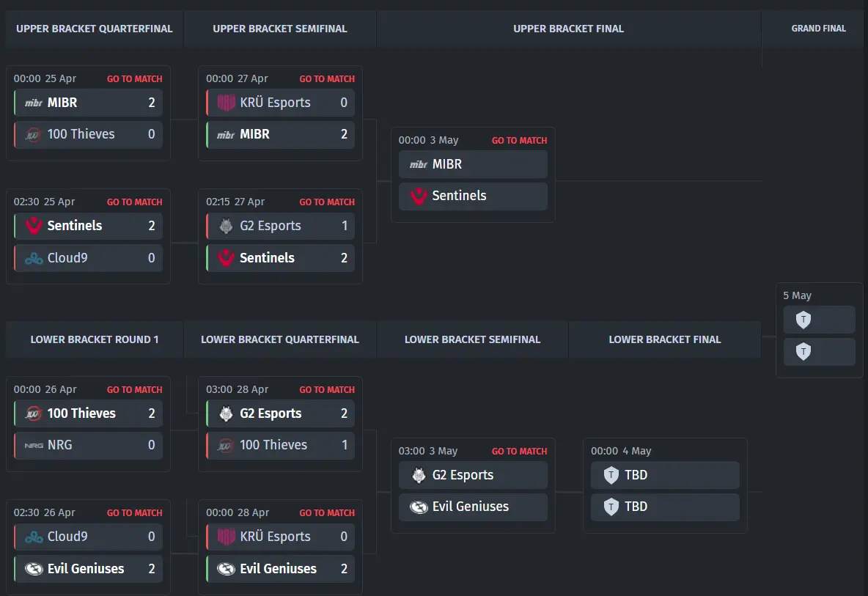Open GO TO MATCH for G2 vs Sentinels semifinal
The image size is (868, 596).
[327, 202]
